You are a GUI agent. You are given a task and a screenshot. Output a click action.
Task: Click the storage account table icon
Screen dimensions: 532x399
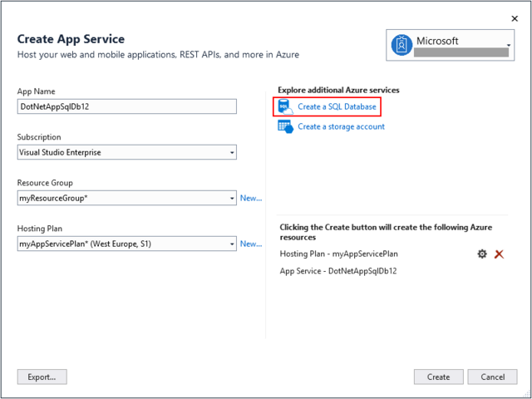point(285,126)
